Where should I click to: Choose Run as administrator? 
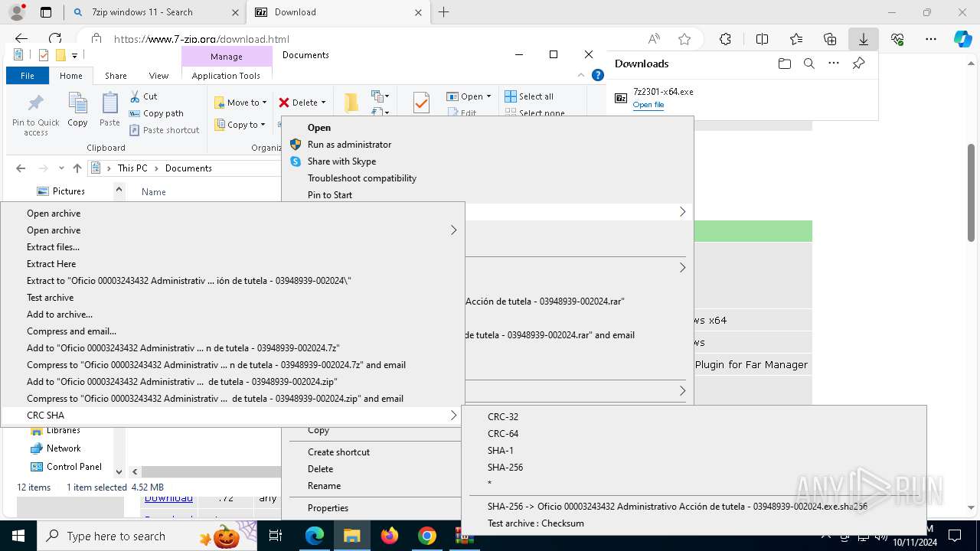point(349,145)
